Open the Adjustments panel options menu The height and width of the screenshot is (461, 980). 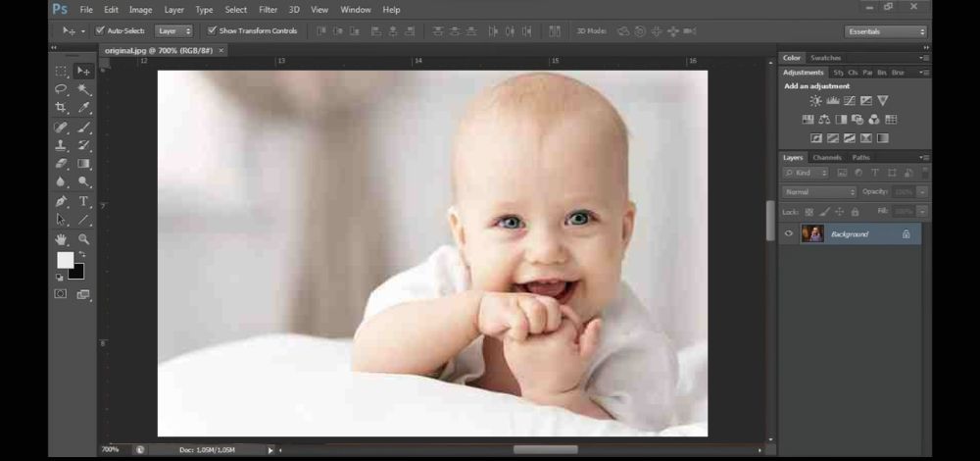point(924,73)
